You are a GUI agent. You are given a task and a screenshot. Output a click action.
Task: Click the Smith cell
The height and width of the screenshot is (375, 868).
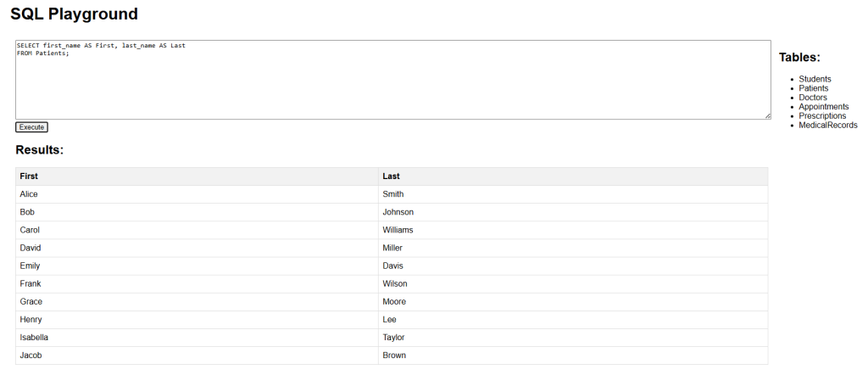[573, 194]
